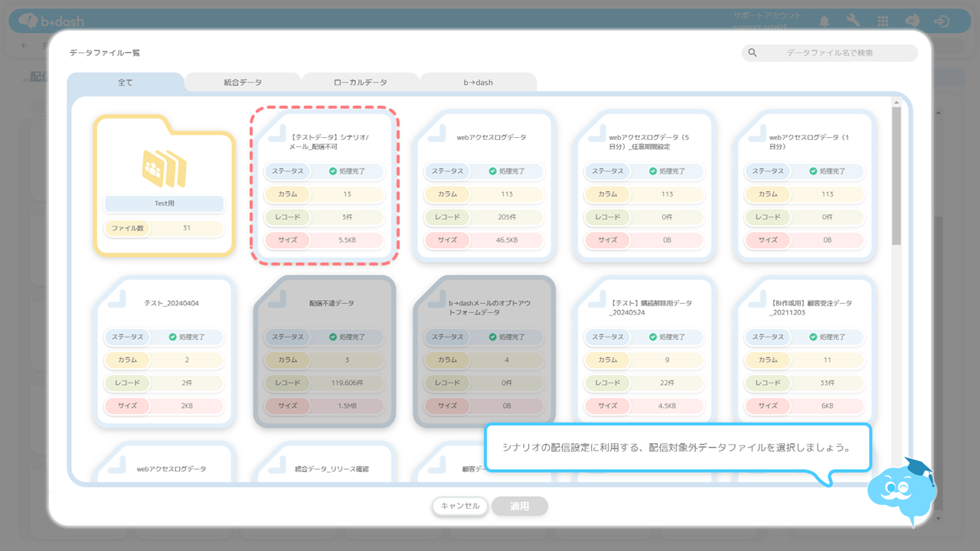Image resolution: width=980 pixels, height=551 pixels.
Task: Click 119,606件 record count in 配信不達データ
Action: pyautogui.click(x=348, y=383)
